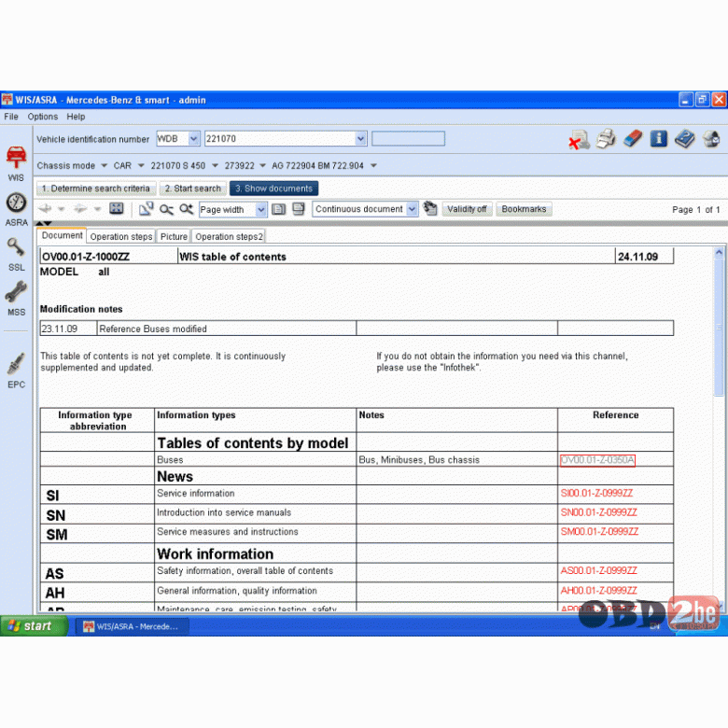Open reference link OV00.01-Z-0350A
The image size is (728, 728).
tap(597, 460)
